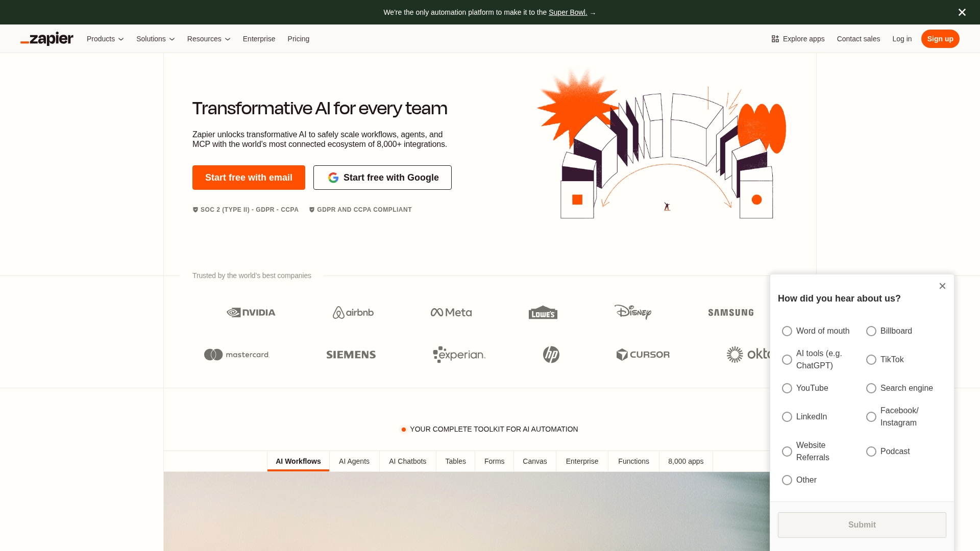Open the Super Bowl announcement link
980x551 pixels.
pyautogui.click(x=568, y=12)
